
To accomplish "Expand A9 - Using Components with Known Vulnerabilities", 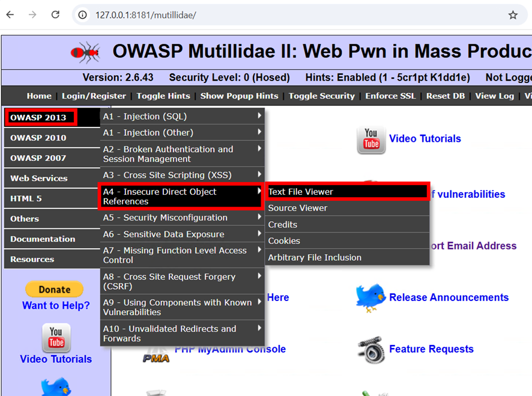I will [x=182, y=307].
